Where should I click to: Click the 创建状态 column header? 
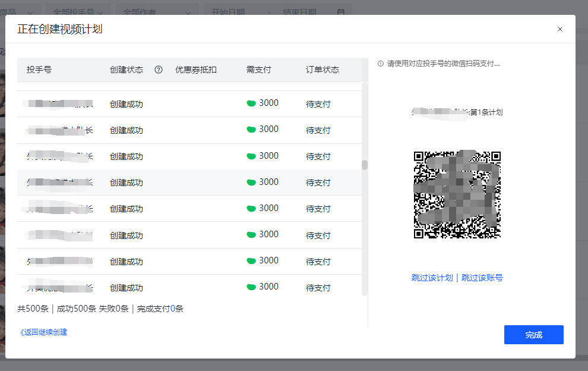coord(127,70)
